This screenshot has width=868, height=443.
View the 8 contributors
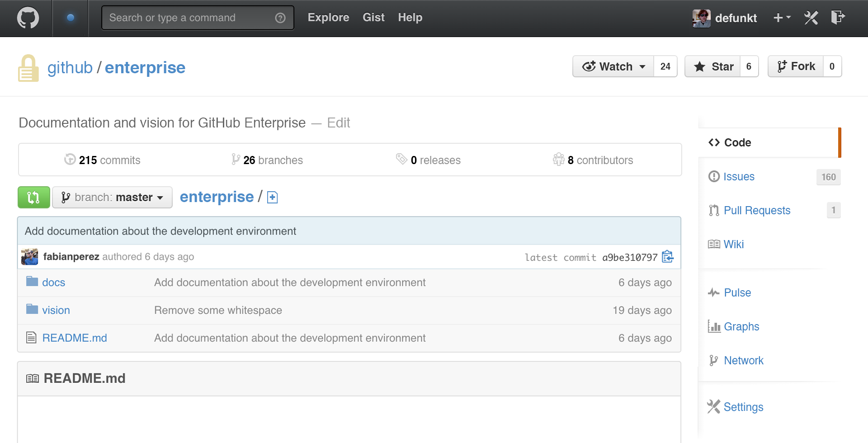click(593, 160)
